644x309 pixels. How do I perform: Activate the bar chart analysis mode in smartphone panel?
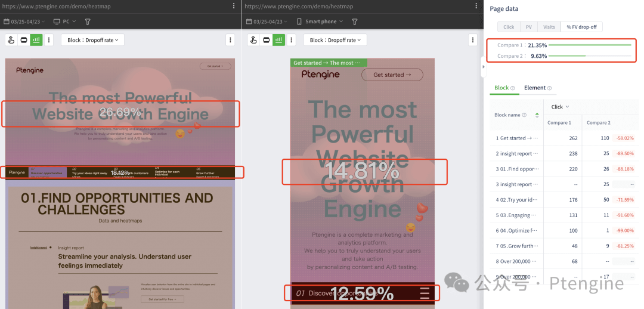pyautogui.click(x=278, y=40)
